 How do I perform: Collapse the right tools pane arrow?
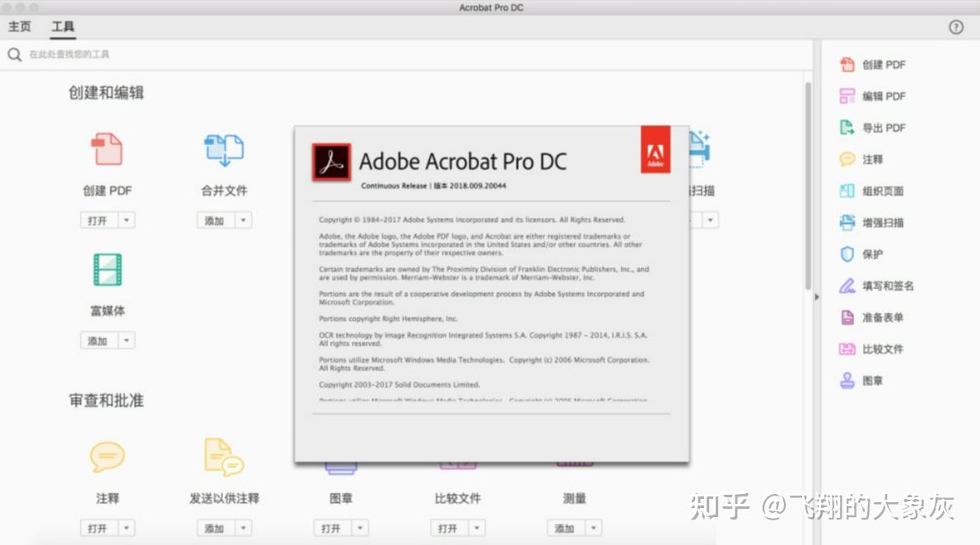point(817,297)
